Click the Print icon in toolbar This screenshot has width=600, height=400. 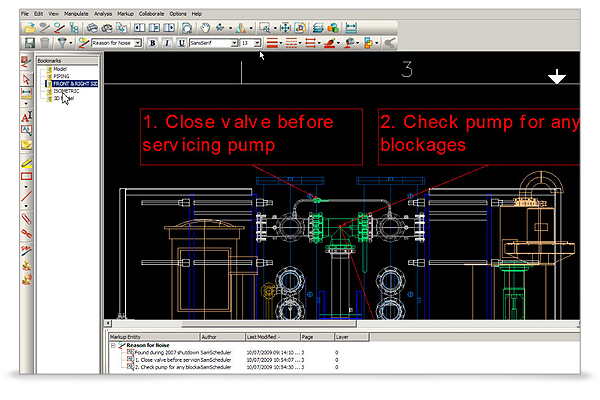click(x=92, y=28)
